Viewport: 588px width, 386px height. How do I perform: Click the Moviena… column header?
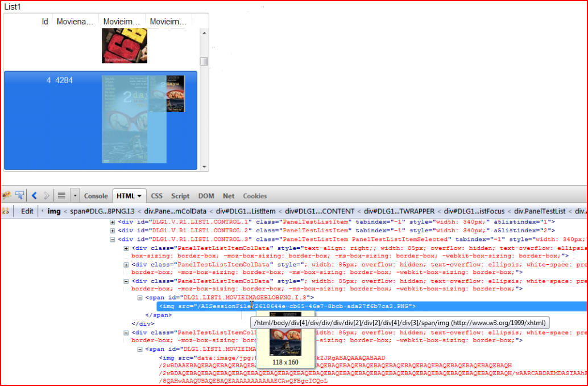point(76,22)
